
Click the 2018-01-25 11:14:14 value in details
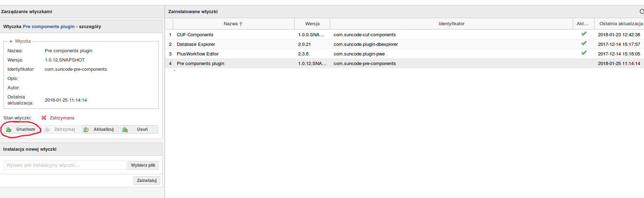pyautogui.click(x=66, y=100)
